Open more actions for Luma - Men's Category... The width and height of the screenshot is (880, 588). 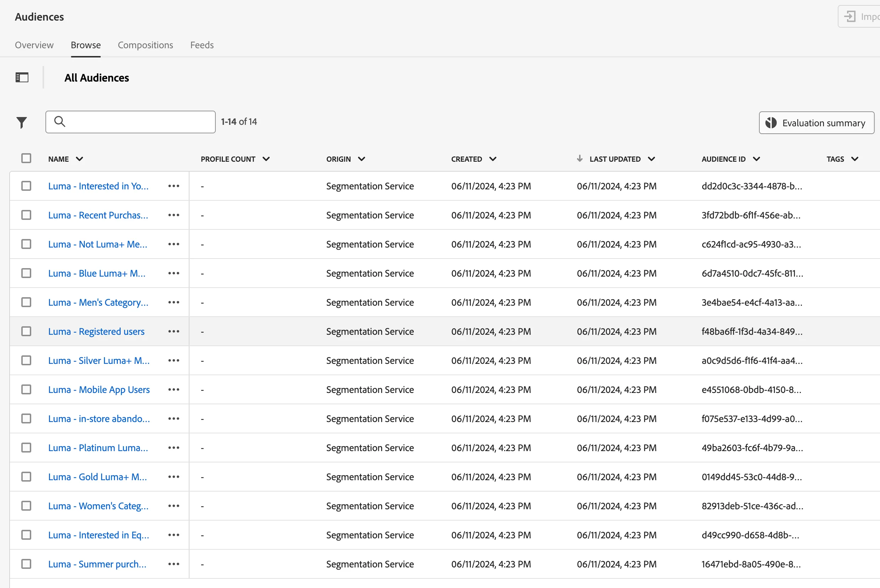point(174,302)
